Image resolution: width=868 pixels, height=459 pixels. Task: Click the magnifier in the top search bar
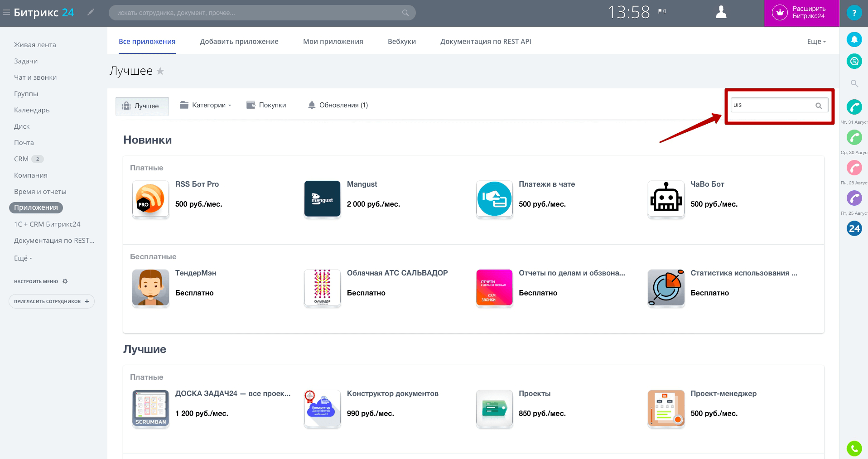coord(405,13)
